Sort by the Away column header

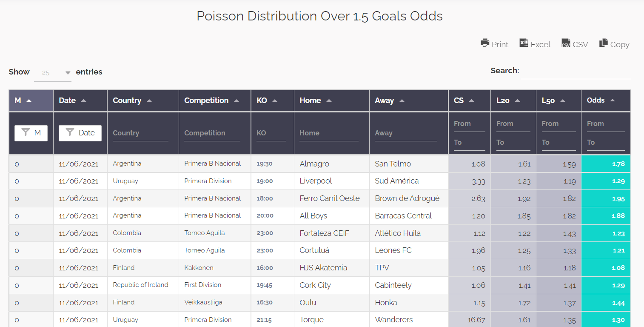point(409,100)
